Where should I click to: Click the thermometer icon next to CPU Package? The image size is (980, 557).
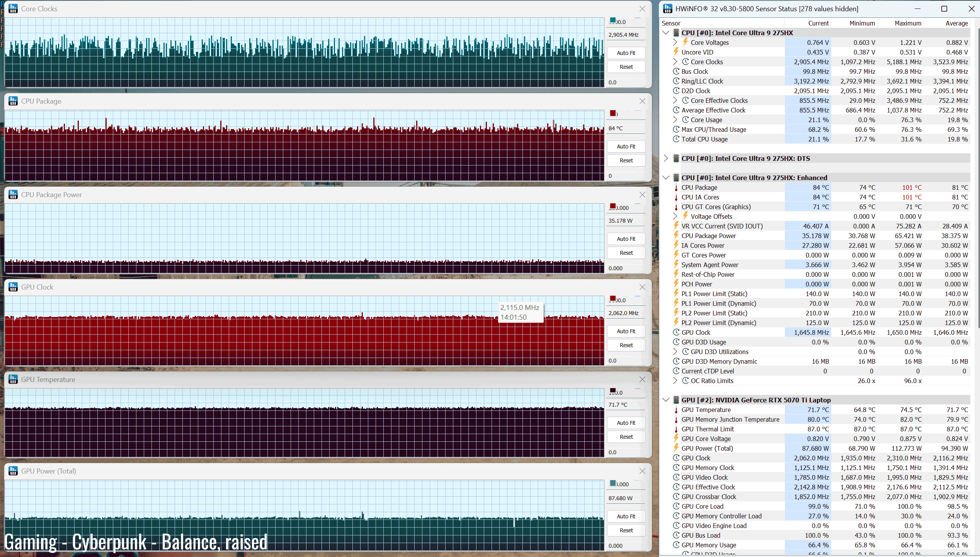click(676, 188)
